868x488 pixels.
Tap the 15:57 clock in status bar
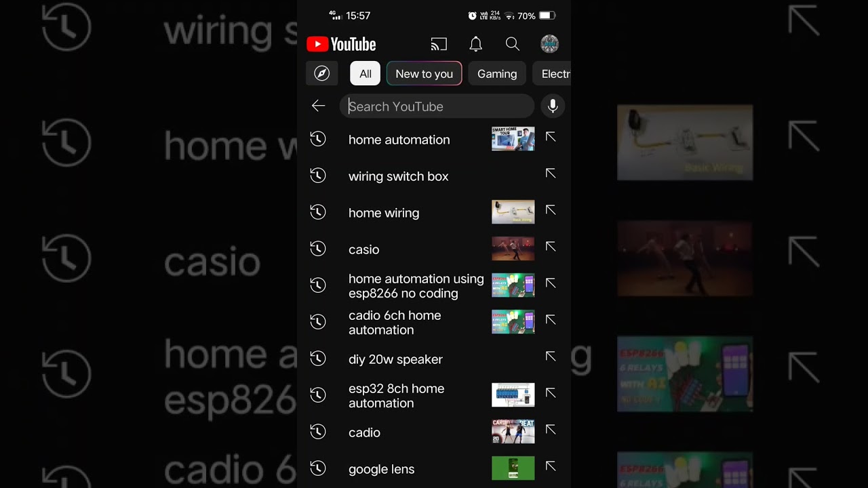(x=358, y=16)
